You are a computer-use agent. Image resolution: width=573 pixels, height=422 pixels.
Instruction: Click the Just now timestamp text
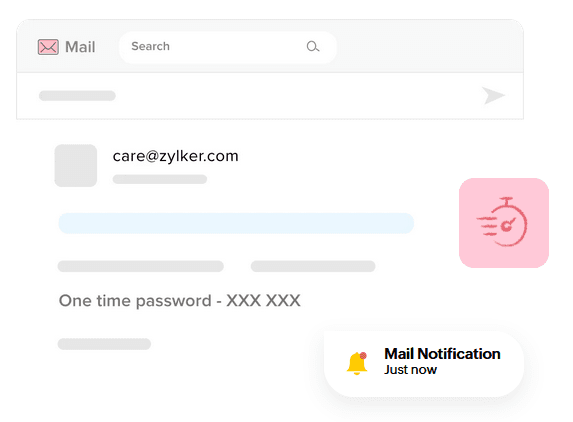[x=410, y=370]
